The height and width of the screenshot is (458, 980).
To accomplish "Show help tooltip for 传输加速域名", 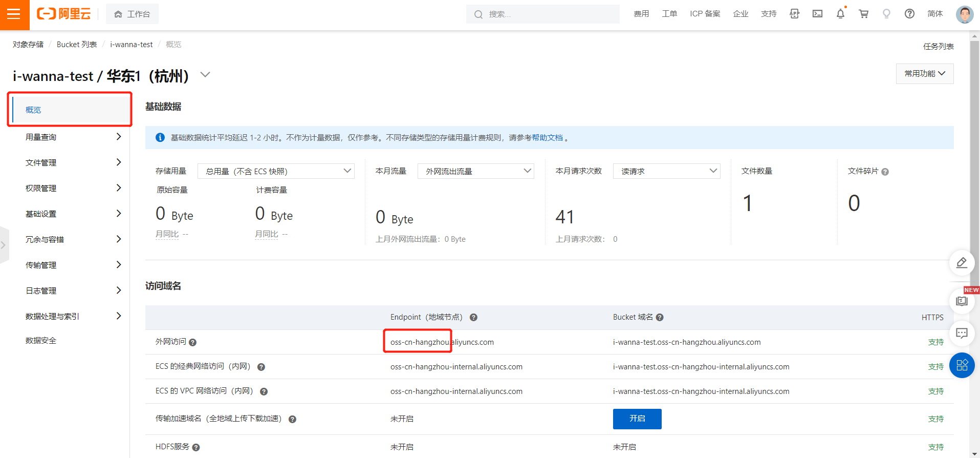I will pos(292,419).
